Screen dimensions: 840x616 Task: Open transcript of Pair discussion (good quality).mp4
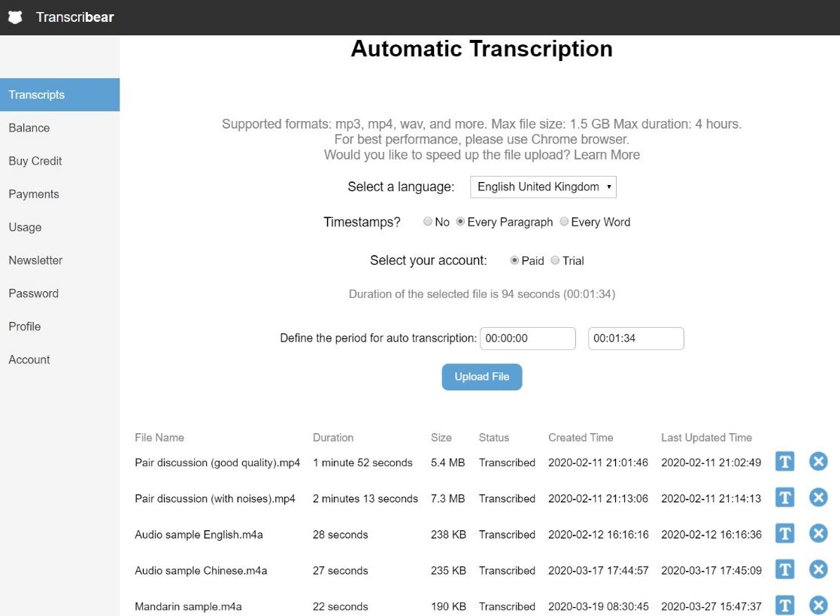(x=785, y=461)
